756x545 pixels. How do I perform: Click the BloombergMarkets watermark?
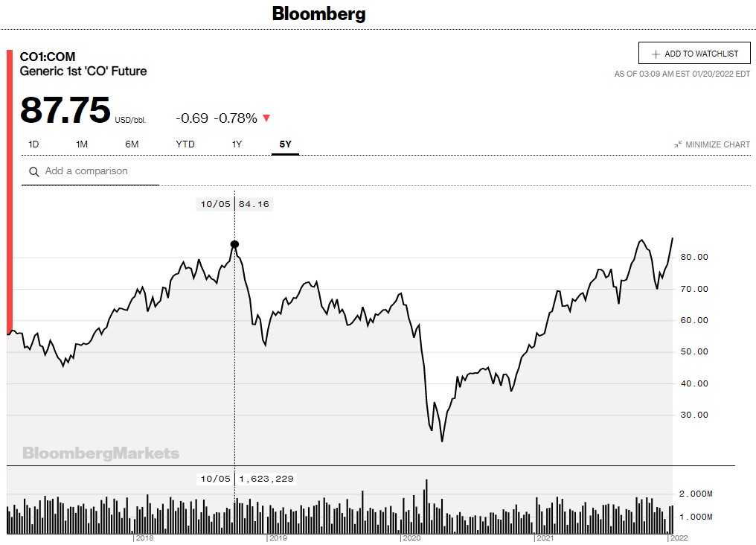(x=101, y=453)
